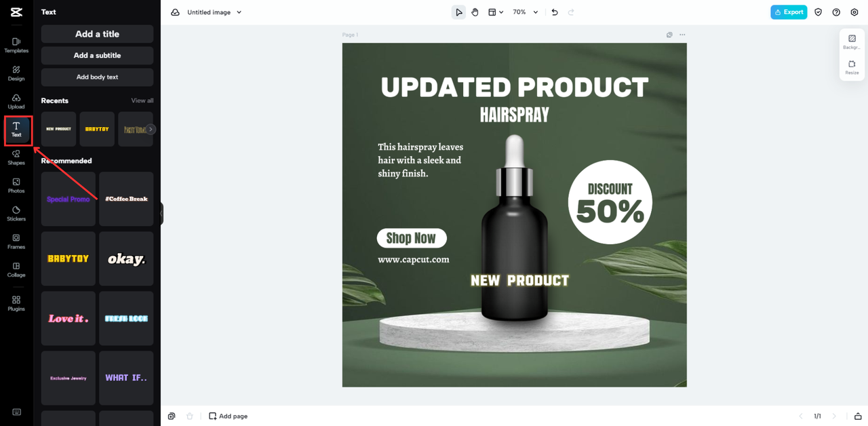
Task: Click Add a title button
Action: click(97, 34)
